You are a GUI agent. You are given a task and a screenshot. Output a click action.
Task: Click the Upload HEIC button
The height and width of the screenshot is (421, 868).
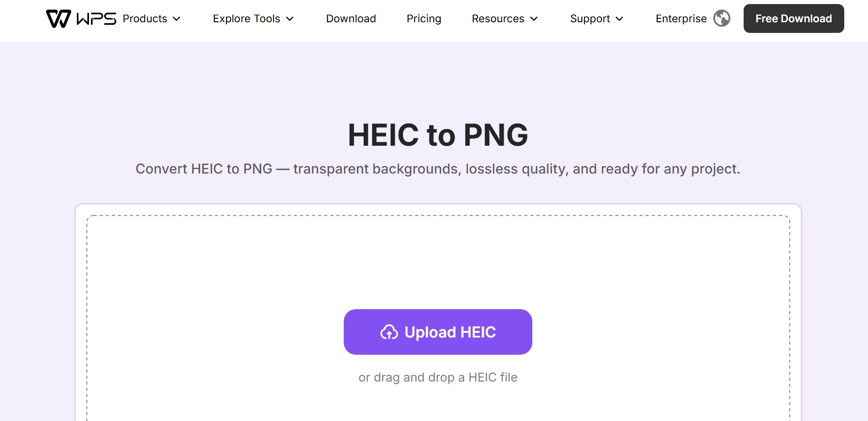pyautogui.click(x=438, y=332)
